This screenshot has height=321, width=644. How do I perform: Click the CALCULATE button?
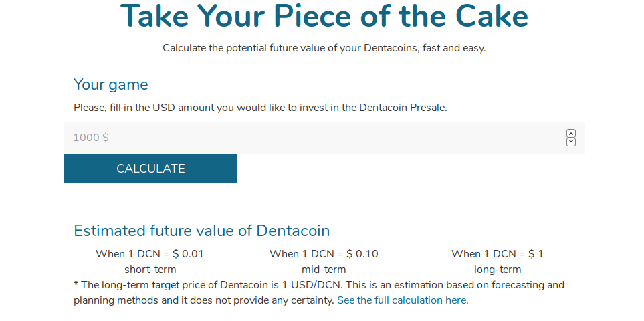(150, 169)
